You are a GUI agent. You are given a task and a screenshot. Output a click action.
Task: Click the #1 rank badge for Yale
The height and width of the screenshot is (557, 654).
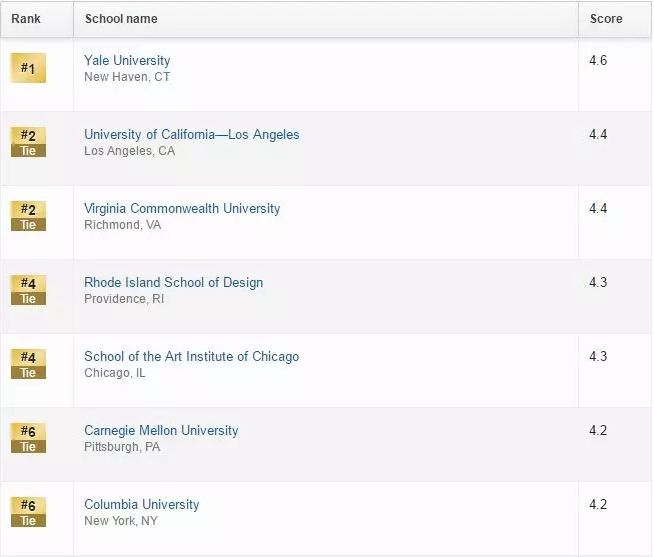coord(28,68)
